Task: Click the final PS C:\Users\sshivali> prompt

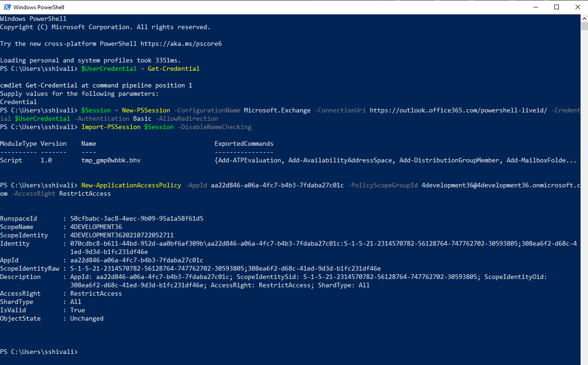Action: coord(39,352)
